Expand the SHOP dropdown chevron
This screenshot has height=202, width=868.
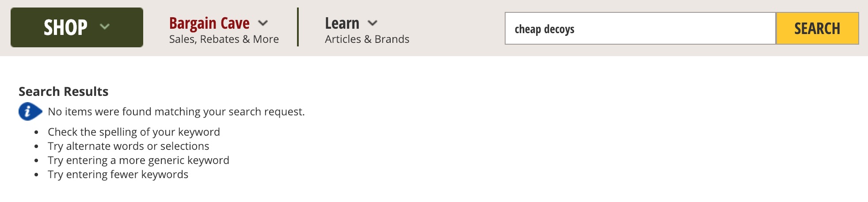(105, 27)
